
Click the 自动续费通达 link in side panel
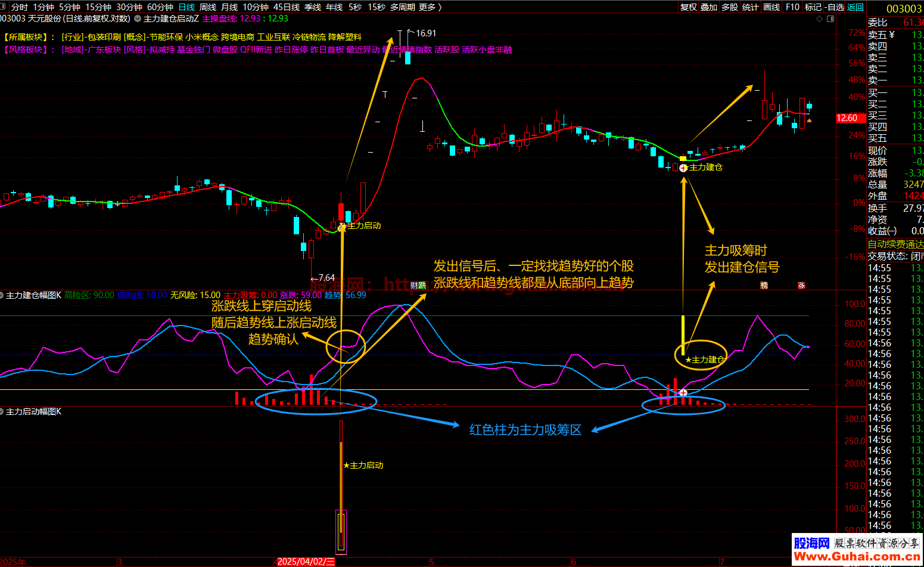click(895, 244)
